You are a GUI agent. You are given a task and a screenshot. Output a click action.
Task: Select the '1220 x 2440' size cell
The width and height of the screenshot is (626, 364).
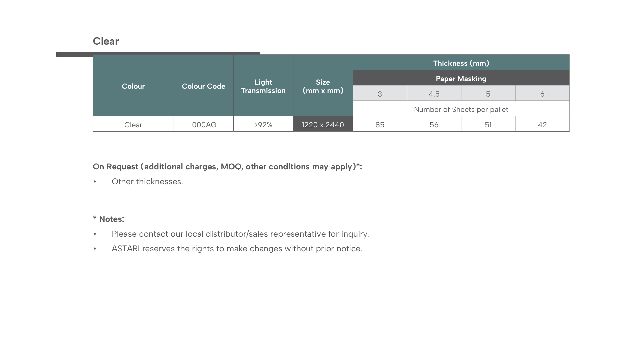tap(323, 124)
